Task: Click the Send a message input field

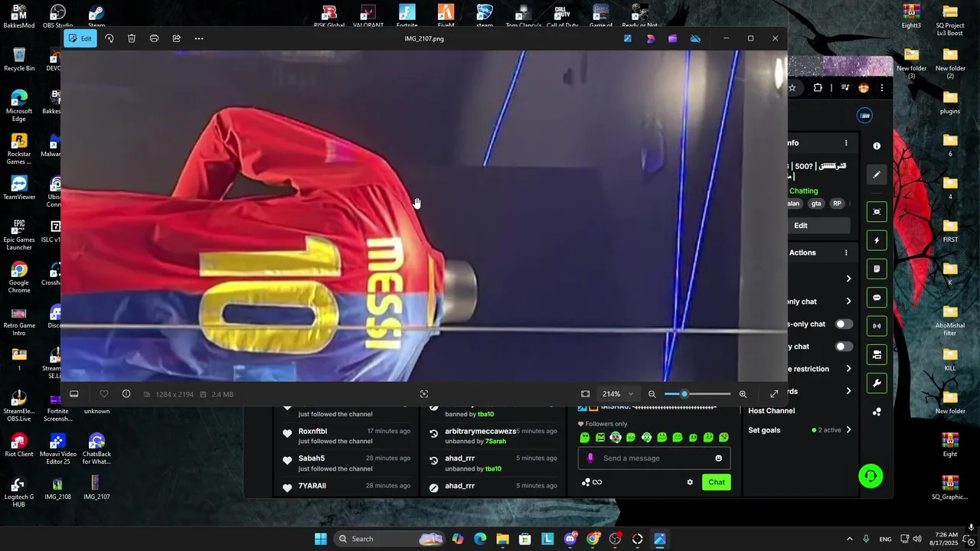Action: [x=654, y=458]
